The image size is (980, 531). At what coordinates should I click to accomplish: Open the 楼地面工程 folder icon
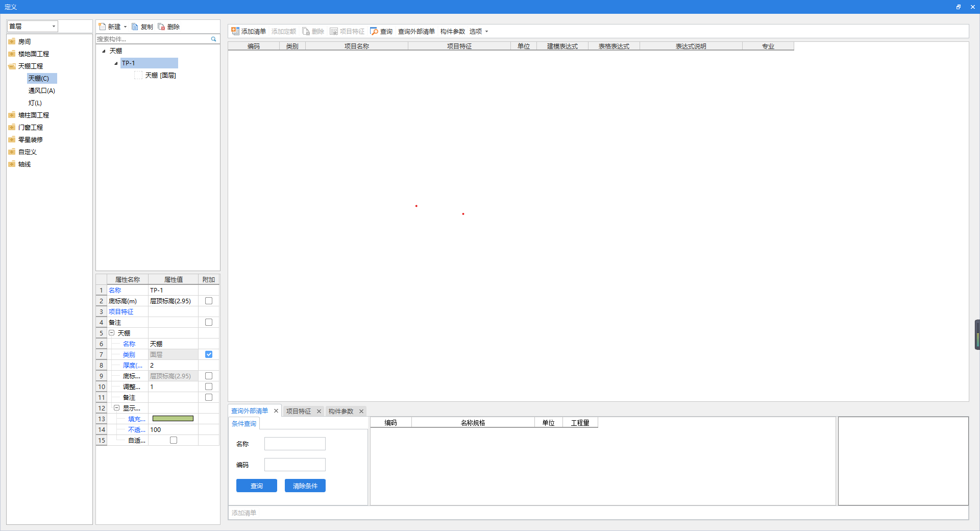pos(12,54)
